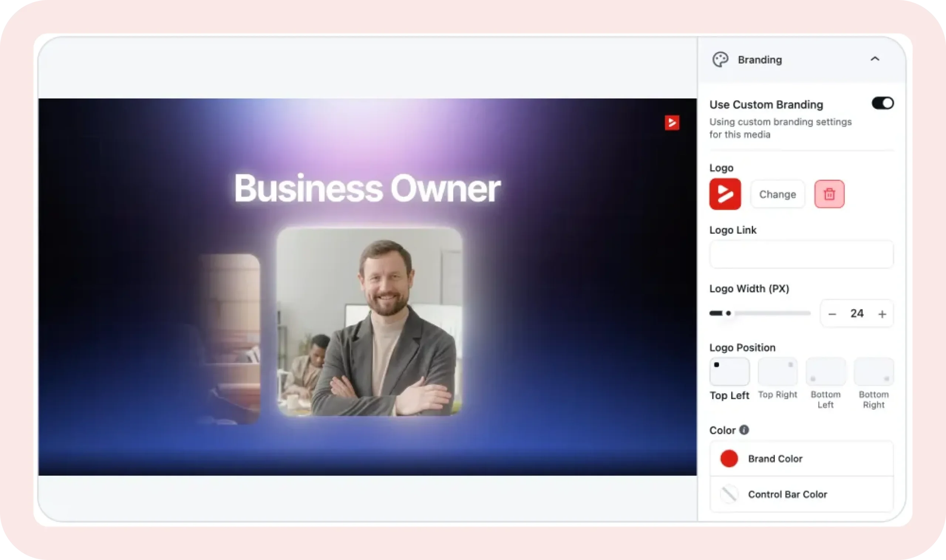This screenshot has width=946, height=560.
Task: Open the Control Bar Color swatch
Action: 729,494
